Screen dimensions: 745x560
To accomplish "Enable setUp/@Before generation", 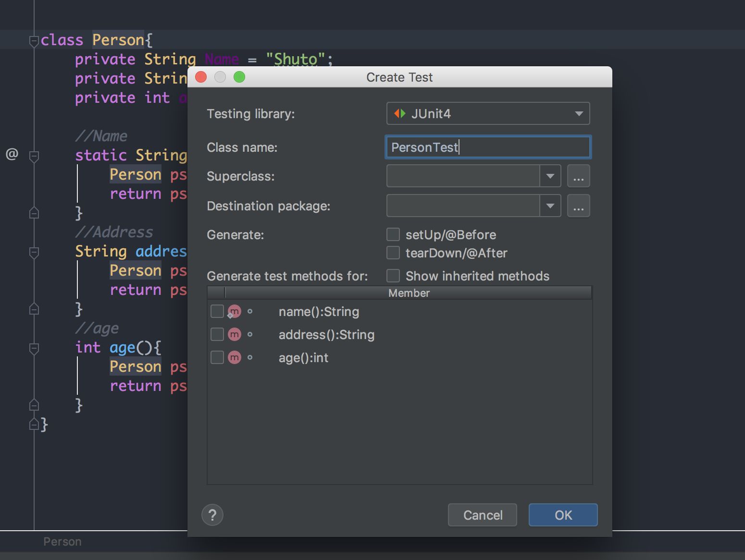I will pyautogui.click(x=393, y=234).
